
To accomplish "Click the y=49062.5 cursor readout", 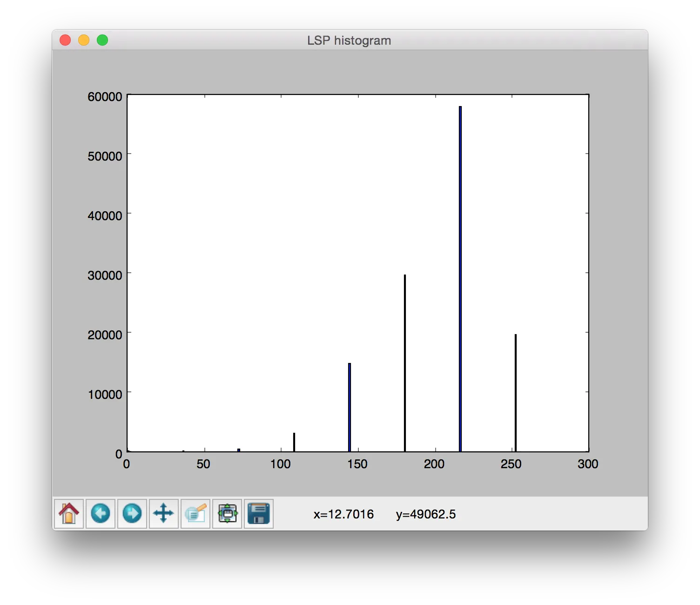I will pyautogui.click(x=426, y=514).
